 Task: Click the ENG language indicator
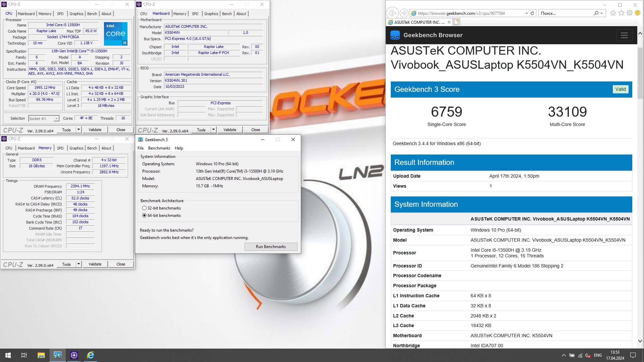598,355
